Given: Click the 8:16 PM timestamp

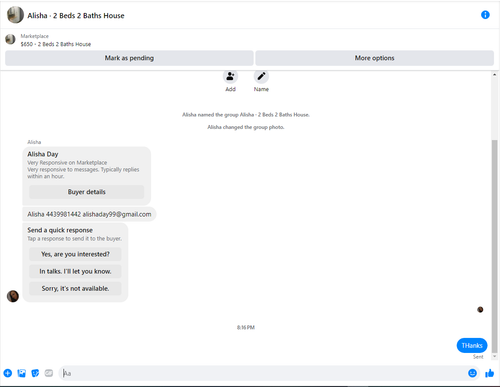Looking at the screenshot, I should [246, 327].
